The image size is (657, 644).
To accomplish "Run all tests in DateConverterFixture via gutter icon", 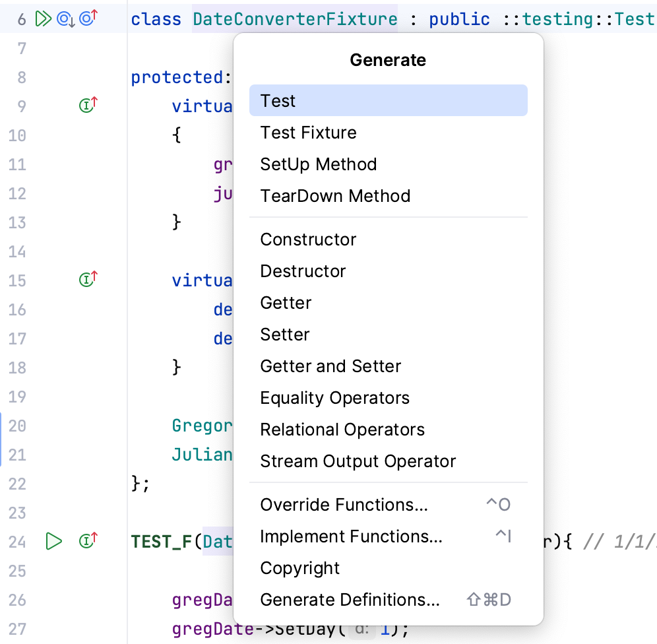I will (44, 18).
